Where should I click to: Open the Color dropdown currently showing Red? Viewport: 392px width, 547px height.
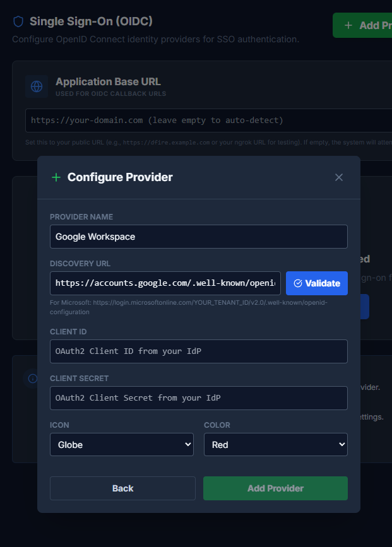click(275, 444)
